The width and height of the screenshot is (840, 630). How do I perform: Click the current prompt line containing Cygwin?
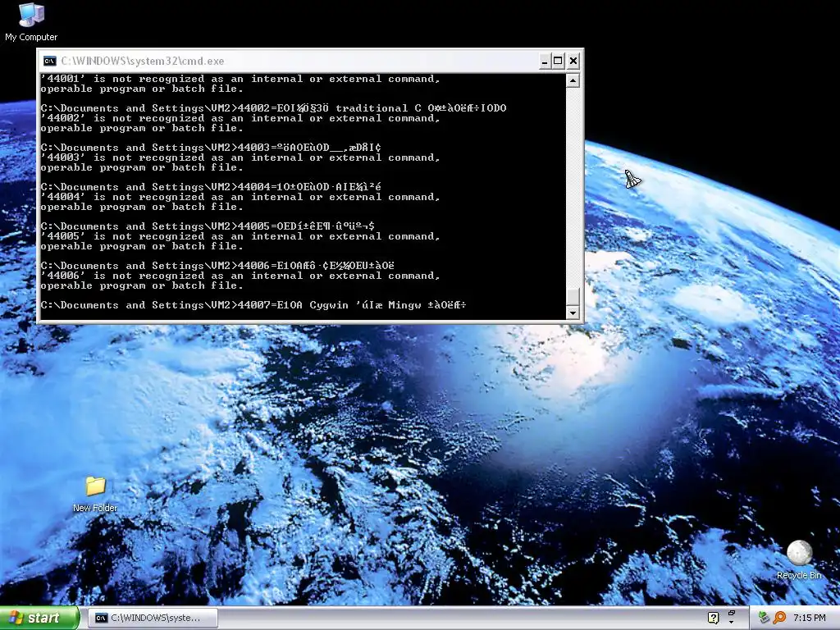click(253, 305)
